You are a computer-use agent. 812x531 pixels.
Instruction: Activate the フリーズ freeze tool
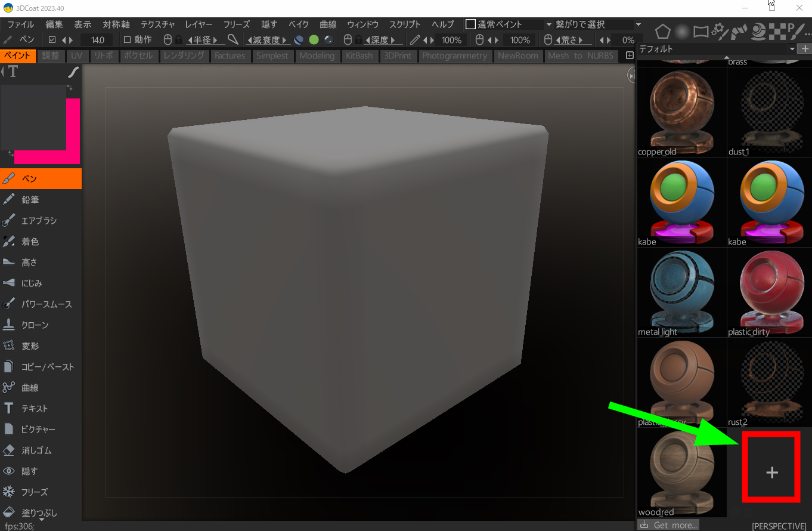34,492
